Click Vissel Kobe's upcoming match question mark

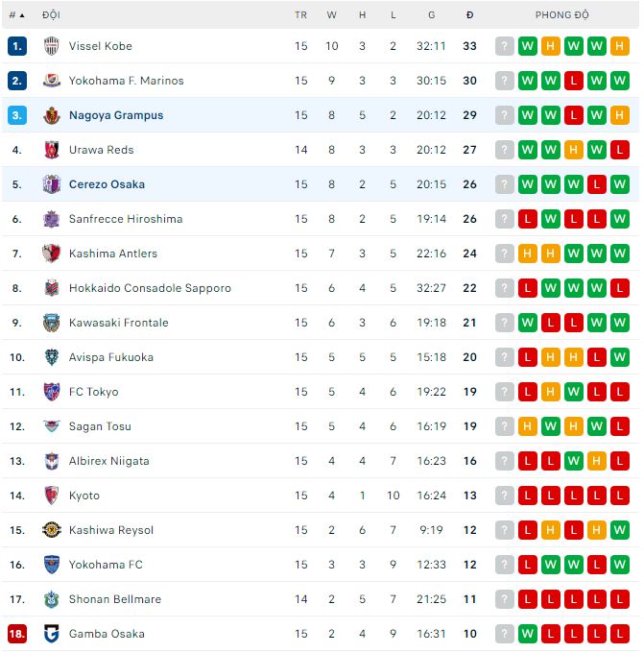pyautogui.click(x=505, y=46)
